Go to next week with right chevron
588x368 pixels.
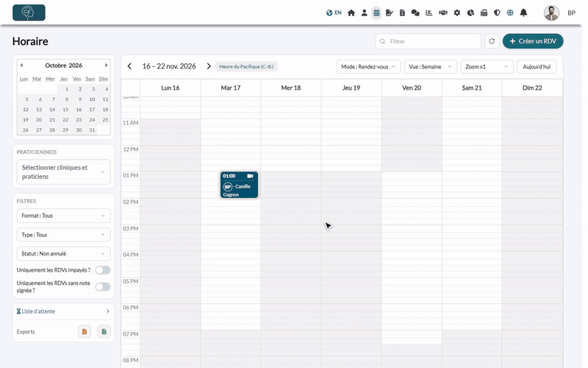tap(209, 66)
